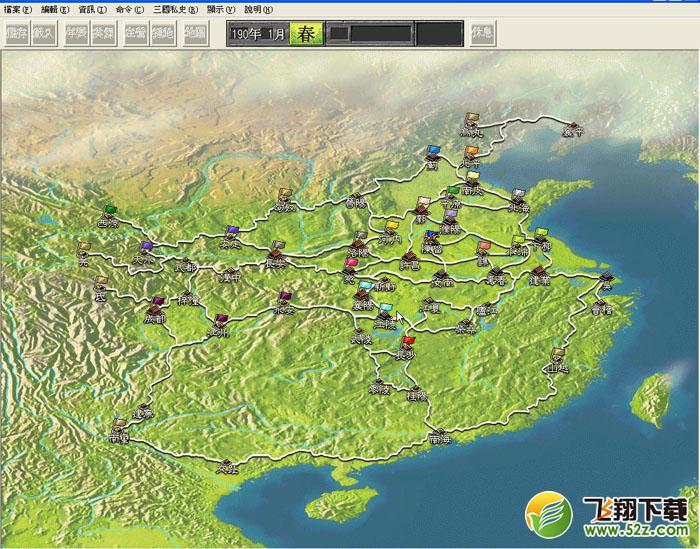Select the 會稽 city on the east coast
This screenshot has width=700, height=549.
tap(601, 306)
